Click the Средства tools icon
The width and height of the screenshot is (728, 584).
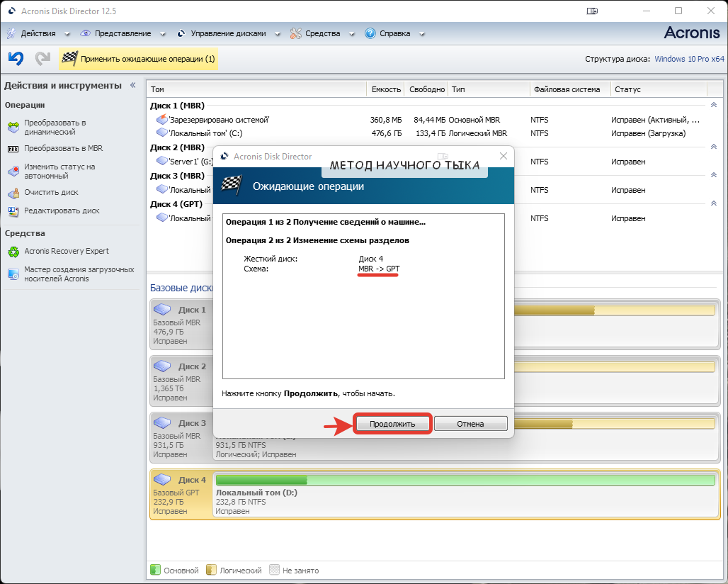tap(296, 33)
